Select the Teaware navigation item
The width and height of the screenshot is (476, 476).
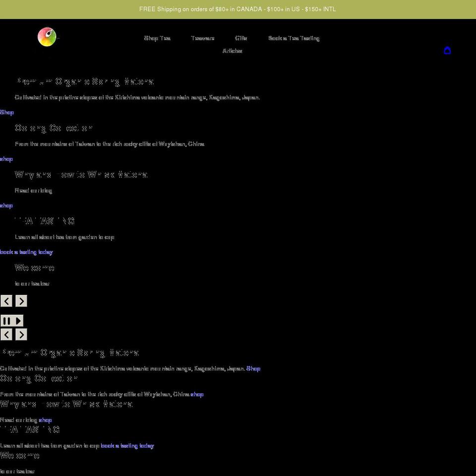203,38
